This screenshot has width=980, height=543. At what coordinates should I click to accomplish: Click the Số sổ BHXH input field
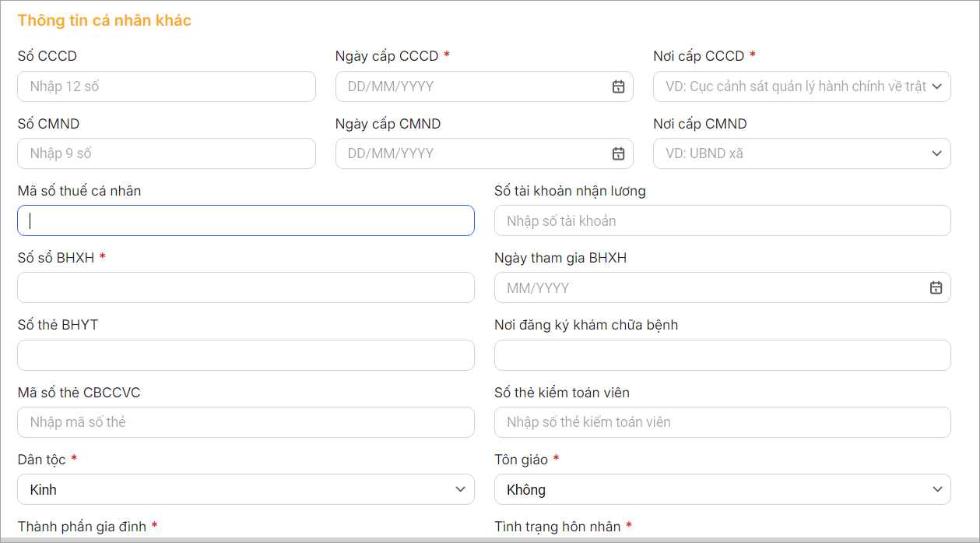click(245, 287)
